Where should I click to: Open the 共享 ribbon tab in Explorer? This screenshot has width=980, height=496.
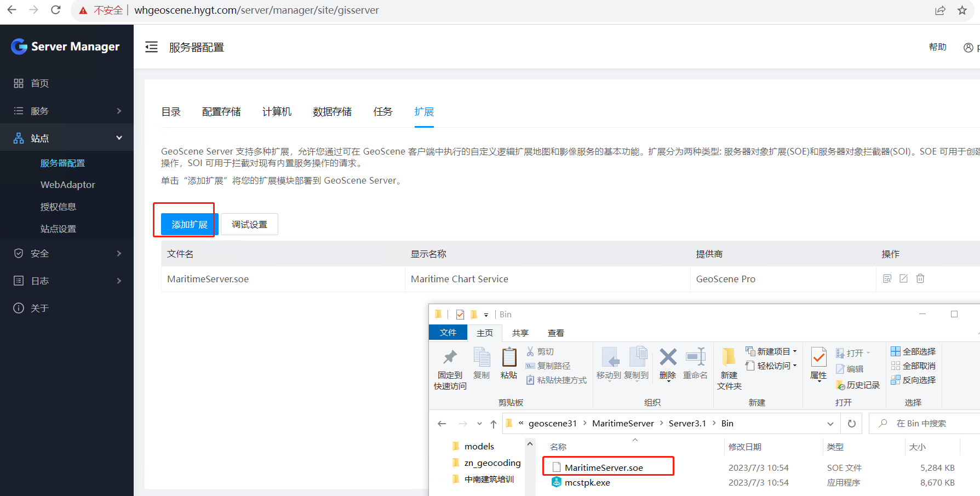click(520, 333)
